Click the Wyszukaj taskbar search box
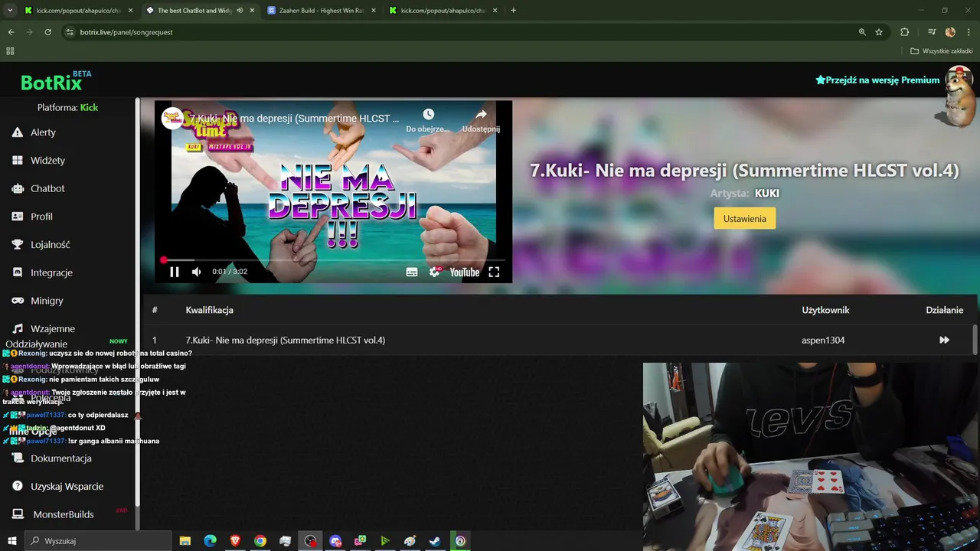 [x=98, y=541]
